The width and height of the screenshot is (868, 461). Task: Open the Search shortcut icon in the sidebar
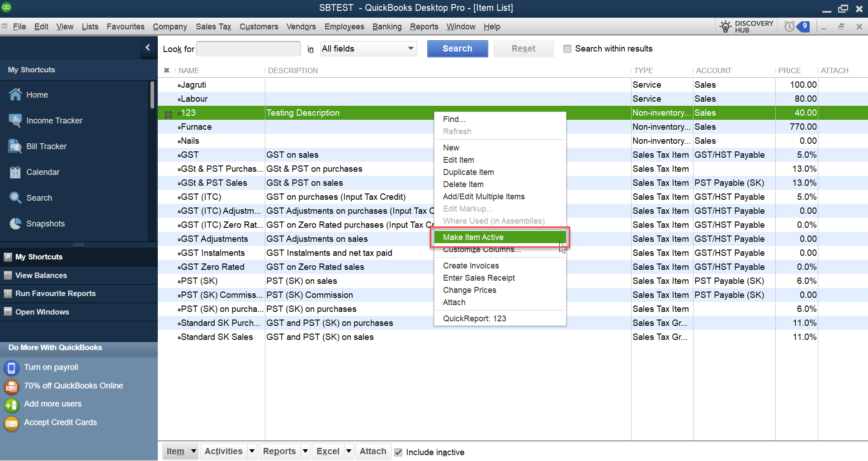pos(15,198)
